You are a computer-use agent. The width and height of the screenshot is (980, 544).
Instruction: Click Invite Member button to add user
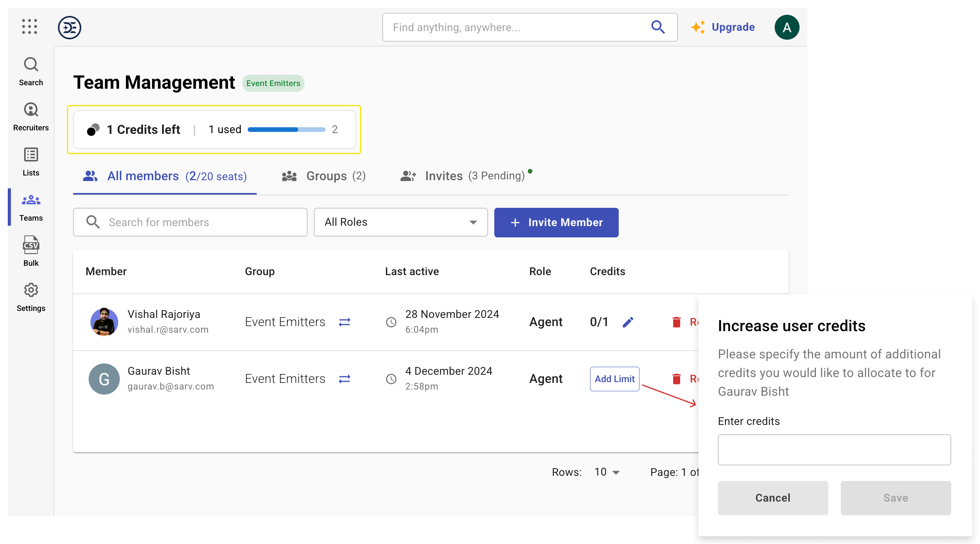pyautogui.click(x=556, y=223)
